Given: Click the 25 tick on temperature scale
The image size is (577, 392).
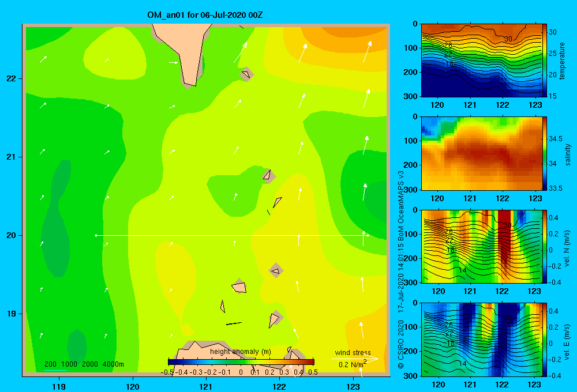Looking at the screenshot, I should 552,53.
